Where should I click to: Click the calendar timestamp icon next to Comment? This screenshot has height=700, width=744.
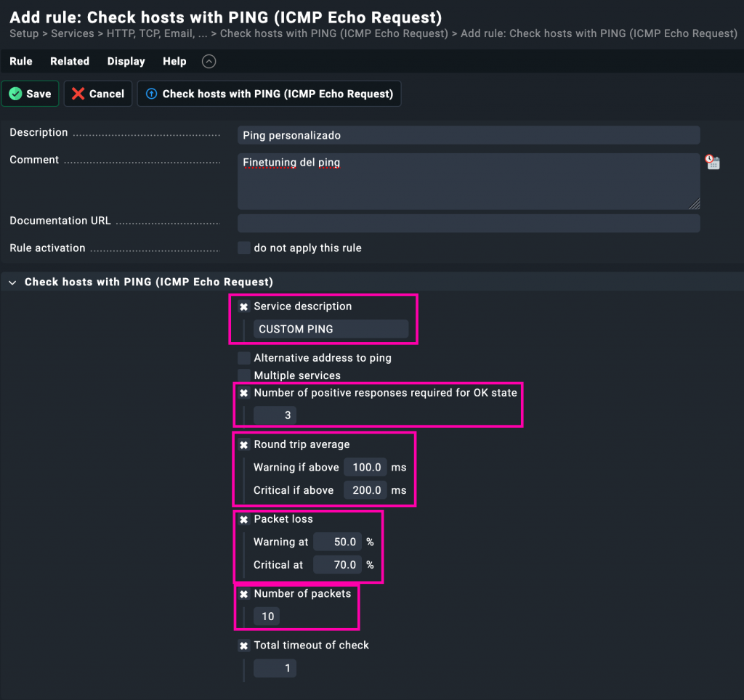pyautogui.click(x=713, y=163)
